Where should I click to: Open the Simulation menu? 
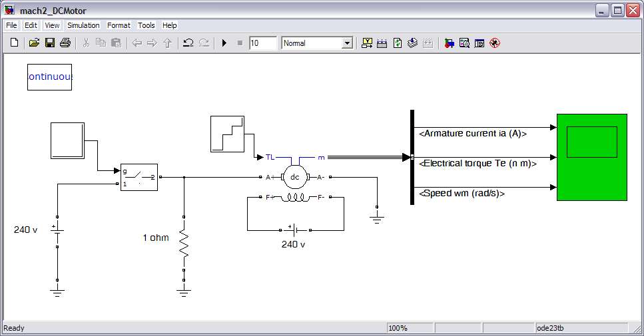click(83, 25)
